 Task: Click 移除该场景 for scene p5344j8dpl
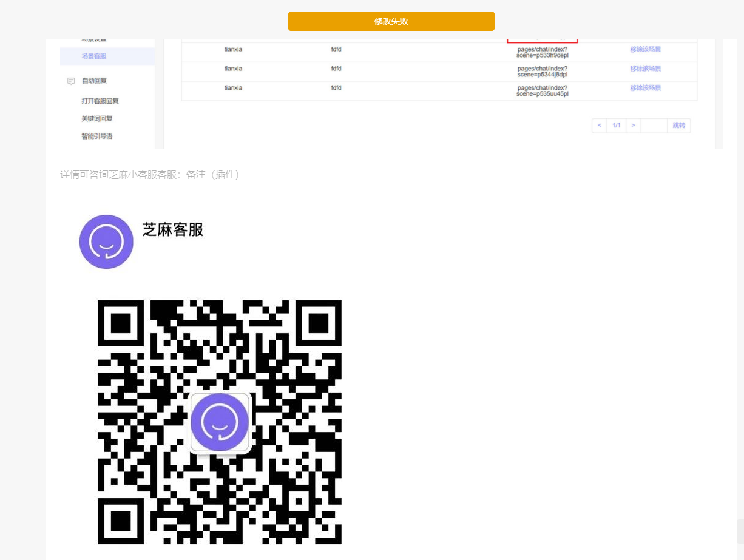[645, 69]
